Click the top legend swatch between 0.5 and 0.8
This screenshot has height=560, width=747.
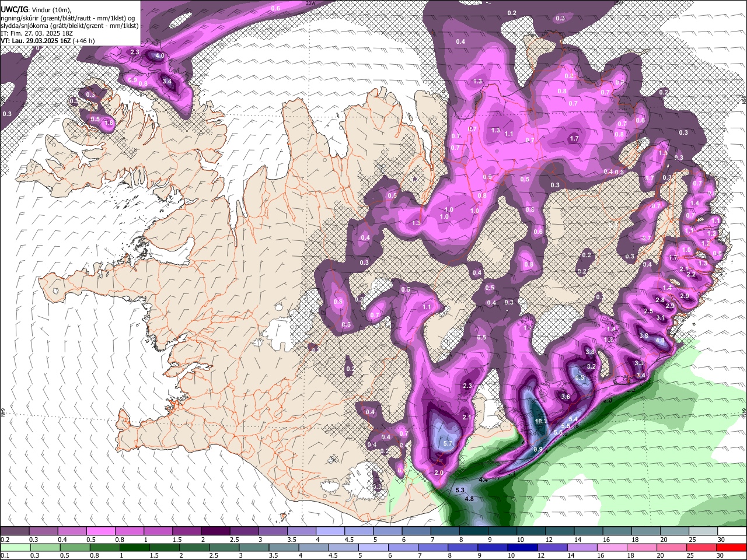click(x=100, y=531)
